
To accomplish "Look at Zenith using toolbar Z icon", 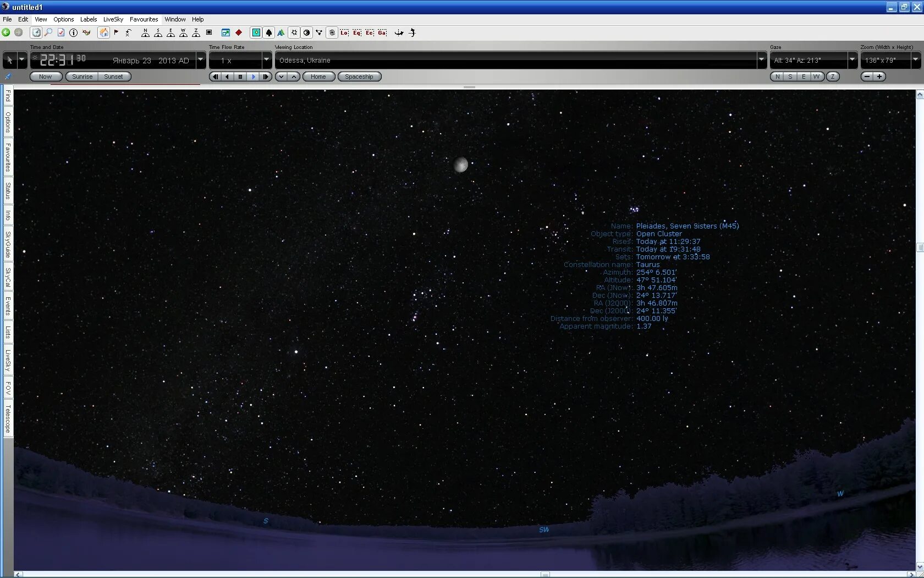I will [x=196, y=32].
